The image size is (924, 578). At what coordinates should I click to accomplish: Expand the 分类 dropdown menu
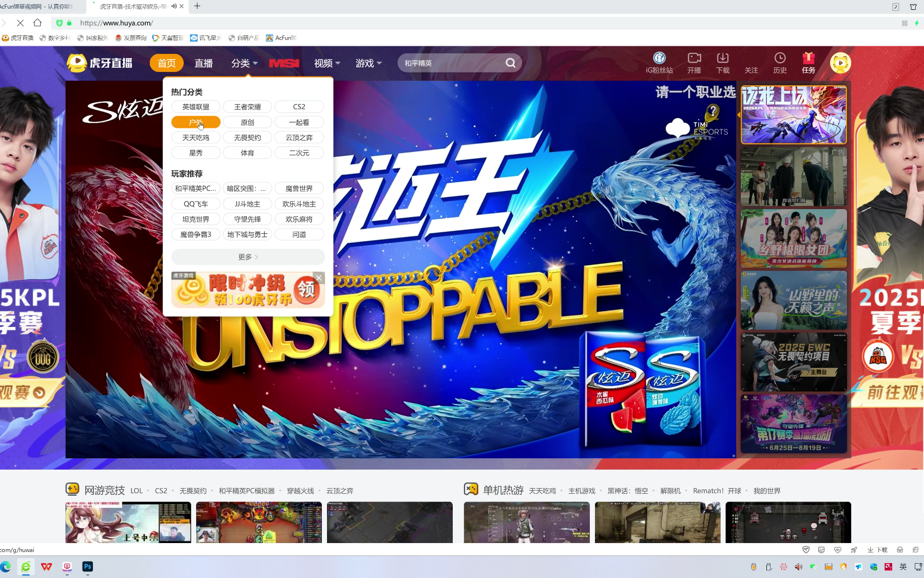[x=244, y=63]
